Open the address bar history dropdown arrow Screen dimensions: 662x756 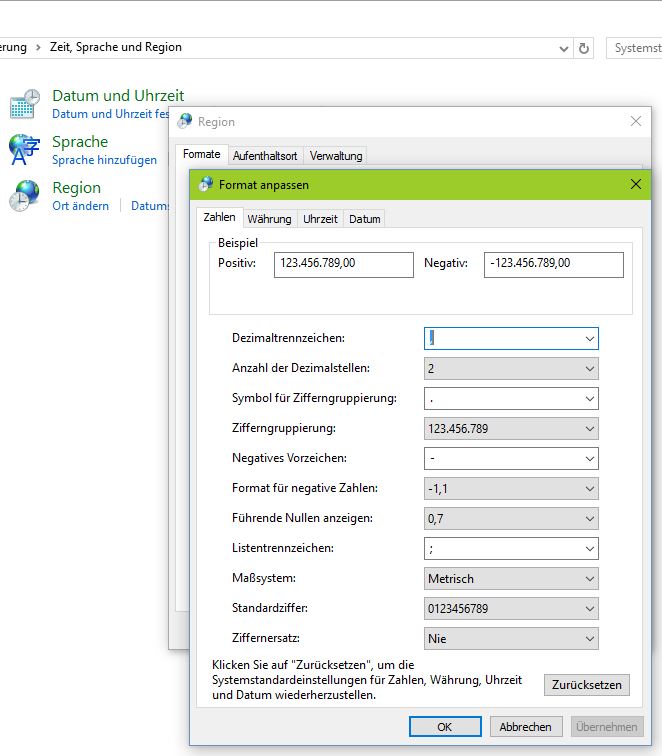point(564,48)
